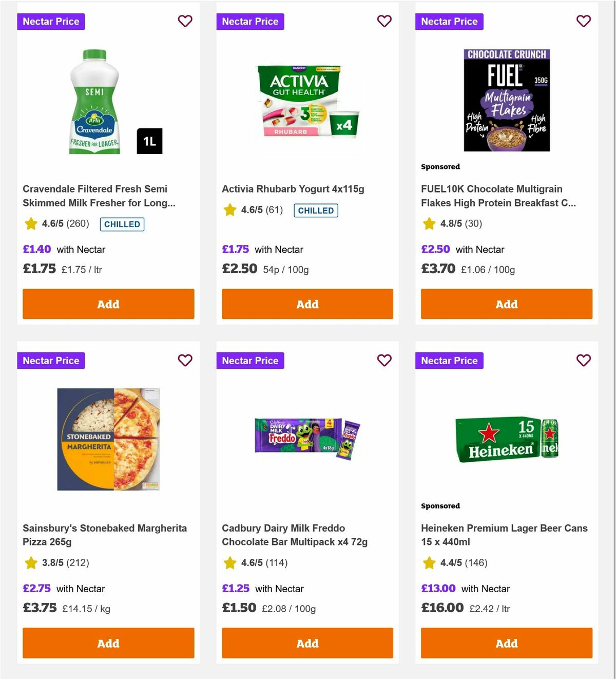
Task: Favourite the FUEL10K Chocolate Multigrain Flakes
Action: (583, 21)
